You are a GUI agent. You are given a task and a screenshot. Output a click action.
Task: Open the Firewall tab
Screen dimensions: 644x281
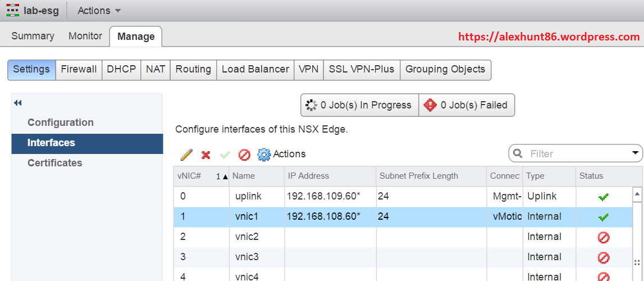79,69
